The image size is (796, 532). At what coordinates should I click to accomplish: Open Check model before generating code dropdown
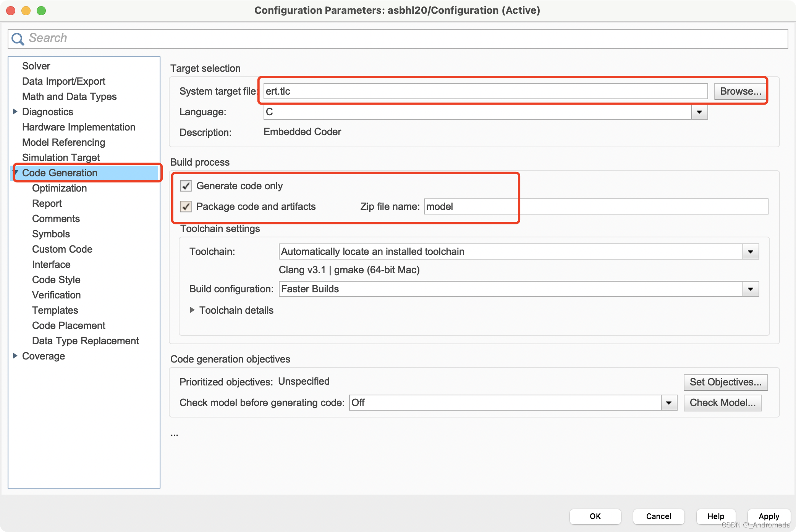670,403
